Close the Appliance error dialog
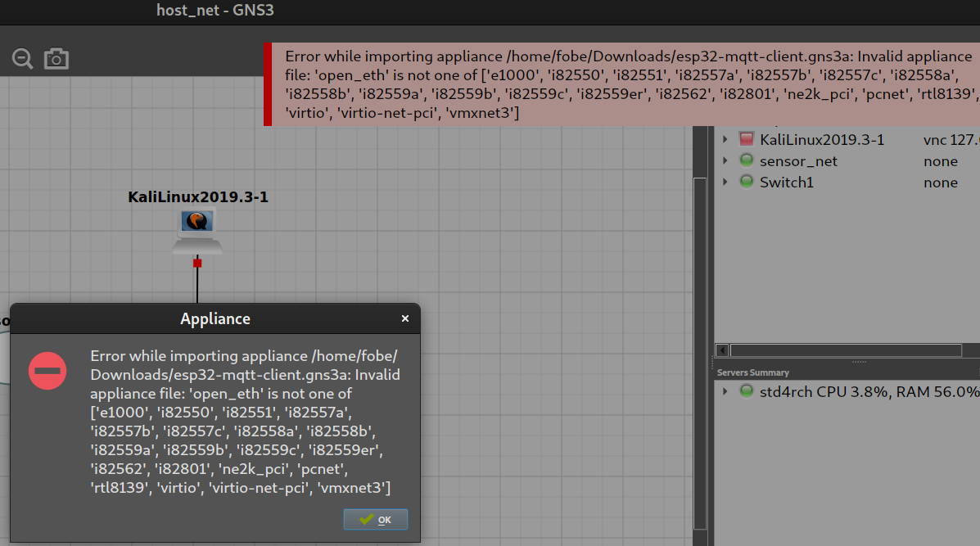This screenshot has height=546, width=980. click(405, 318)
